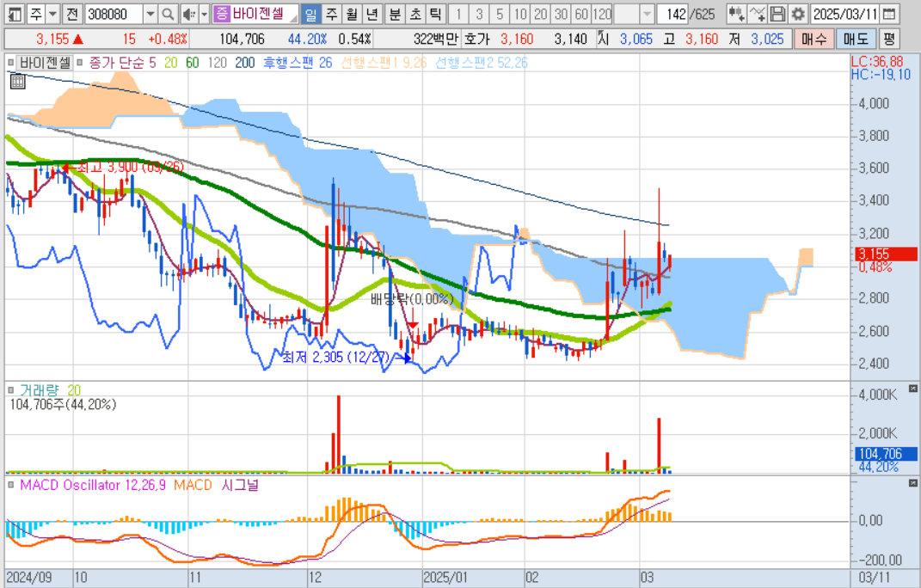
Task: Switch to the 분 minute chart
Action: [x=395, y=14]
